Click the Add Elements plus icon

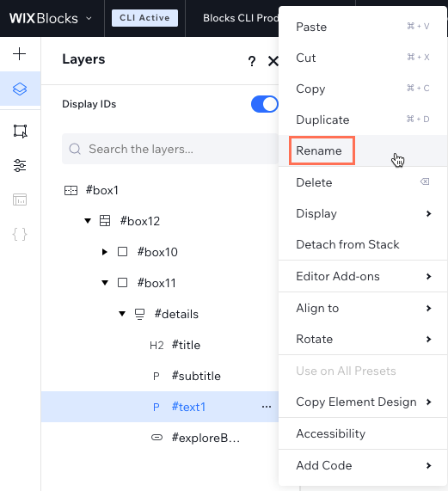pos(20,54)
